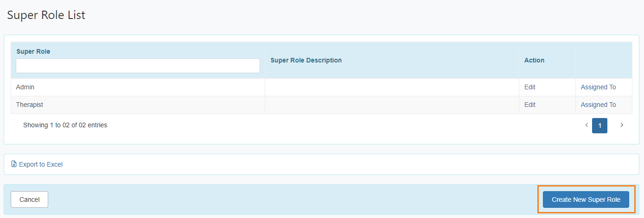Select page 1 in pagination

(x=599, y=125)
